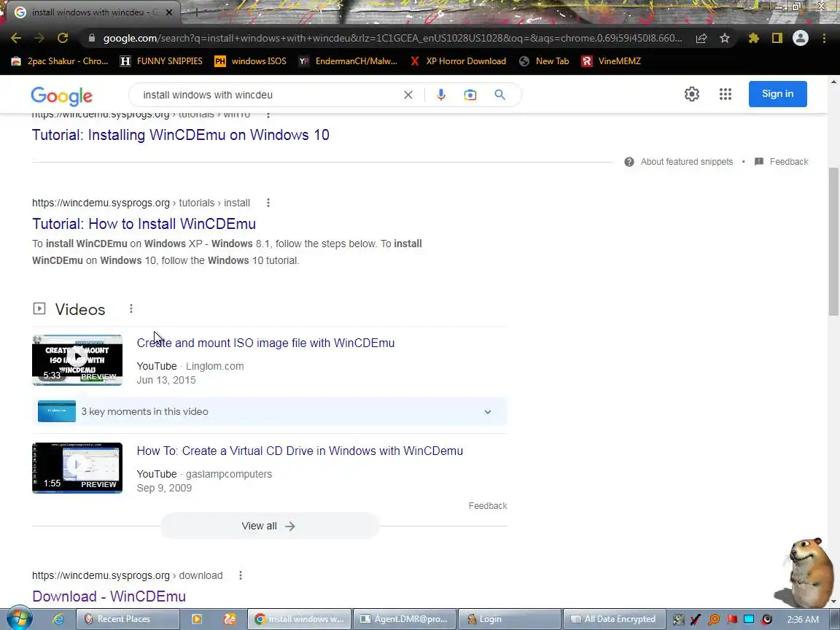Switch to All Data Encrypted taskbar window

(614, 619)
